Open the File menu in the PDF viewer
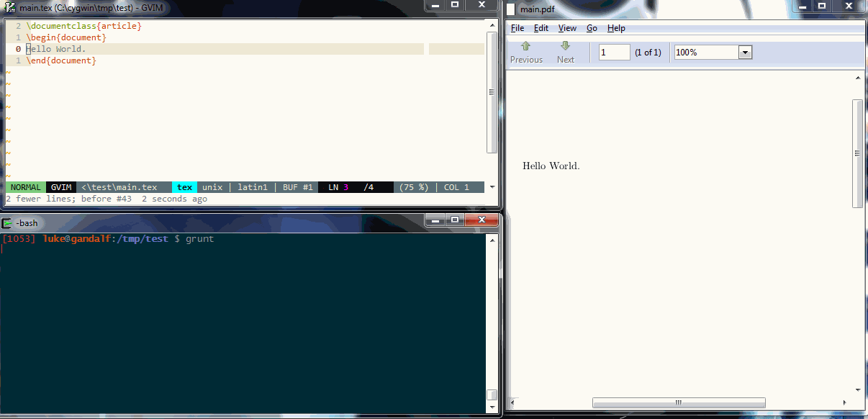This screenshot has width=868, height=419. pyautogui.click(x=517, y=29)
